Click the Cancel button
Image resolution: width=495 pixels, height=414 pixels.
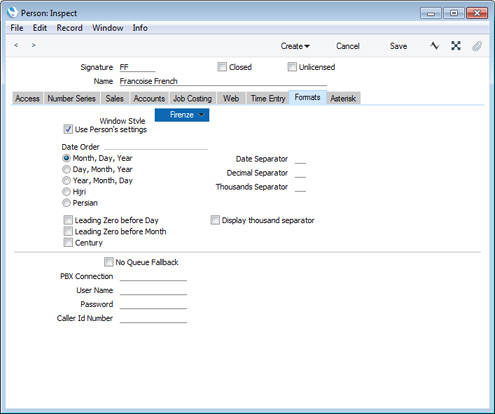pos(348,46)
